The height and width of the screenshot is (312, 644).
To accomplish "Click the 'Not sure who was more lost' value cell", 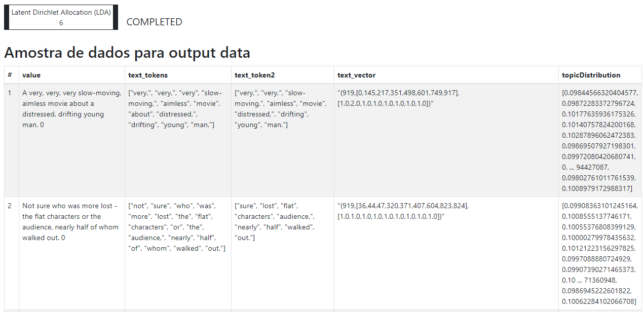I will point(72,253).
